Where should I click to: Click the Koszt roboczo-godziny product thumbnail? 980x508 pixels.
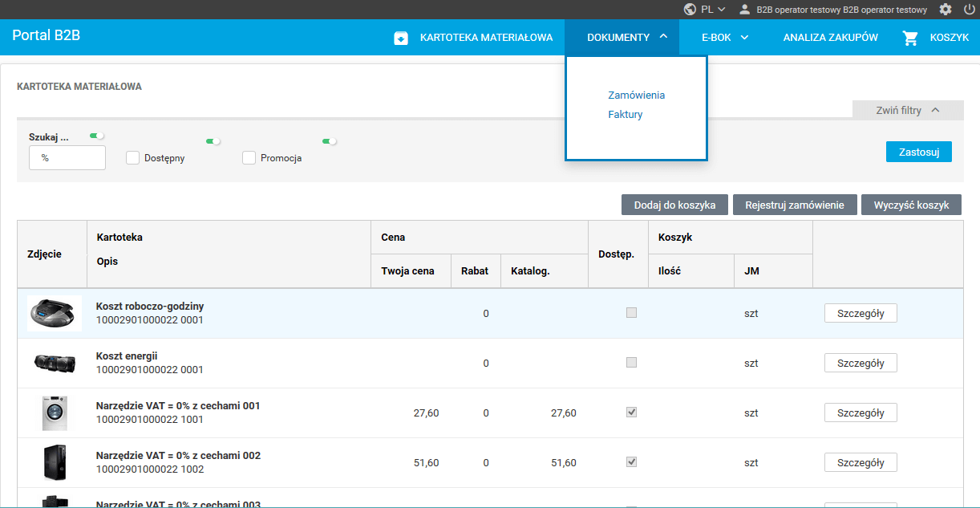pyautogui.click(x=55, y=313)
